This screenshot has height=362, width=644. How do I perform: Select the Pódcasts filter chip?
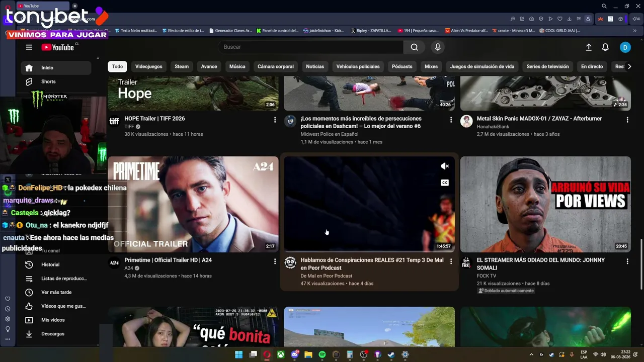402,66
